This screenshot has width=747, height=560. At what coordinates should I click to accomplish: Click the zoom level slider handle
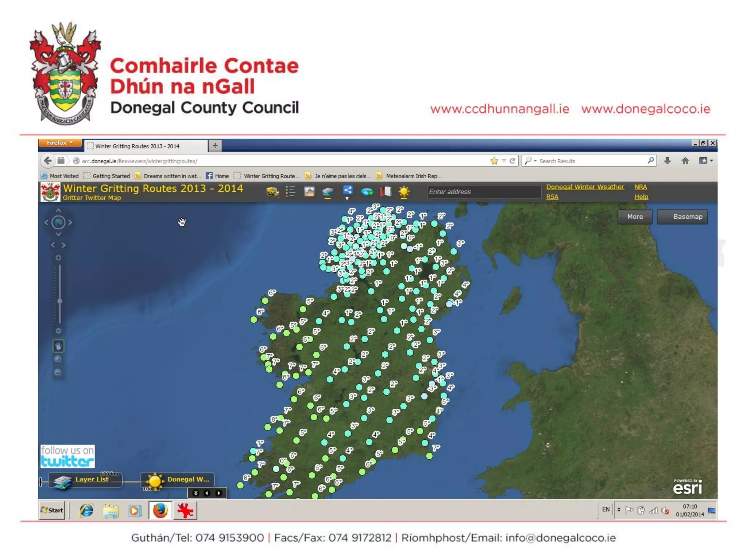(59, 301)
